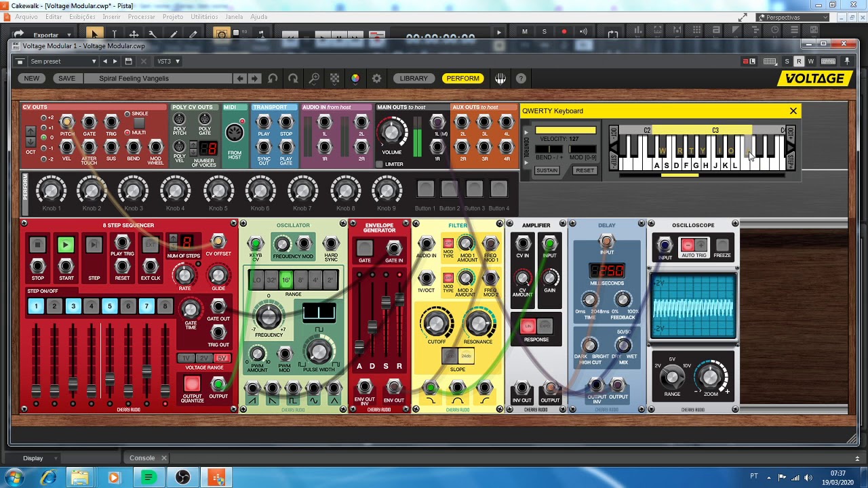Open the color wheel cable colors icon
This screenshot has height=488, width=868.
[x=355, y=79]
